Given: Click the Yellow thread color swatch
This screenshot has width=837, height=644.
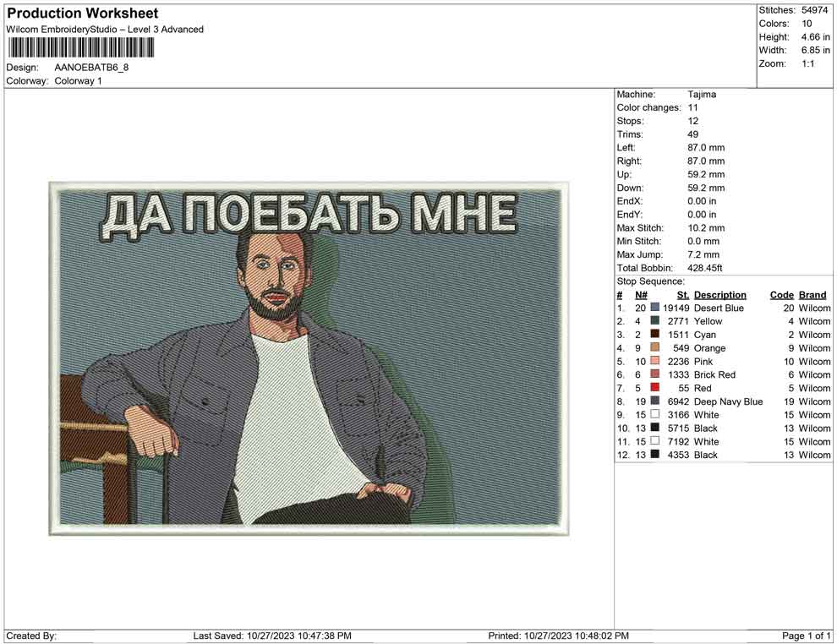Looking at the screenshot, I should pos(655,321).
